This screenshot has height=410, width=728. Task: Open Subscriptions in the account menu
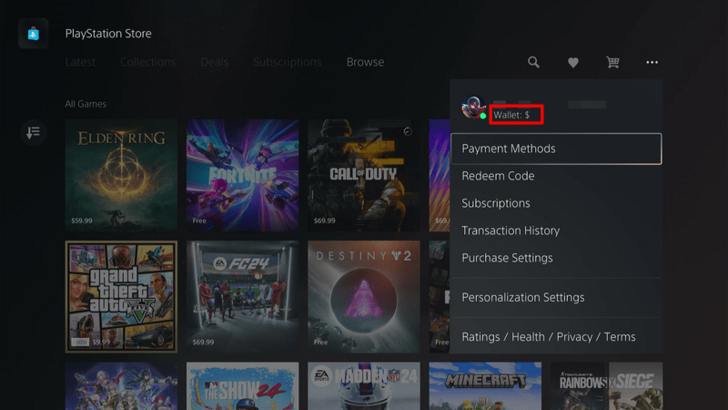[x=556, y=203]
